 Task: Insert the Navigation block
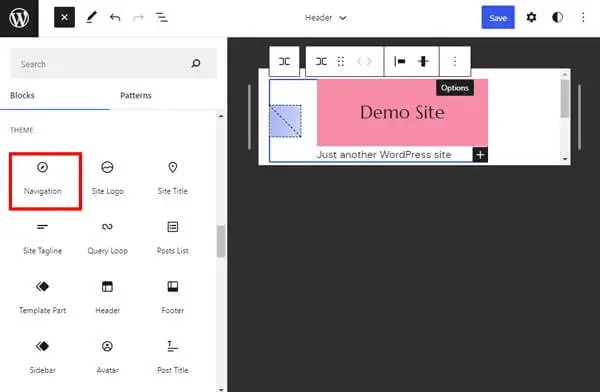click(x=42, y=179)
